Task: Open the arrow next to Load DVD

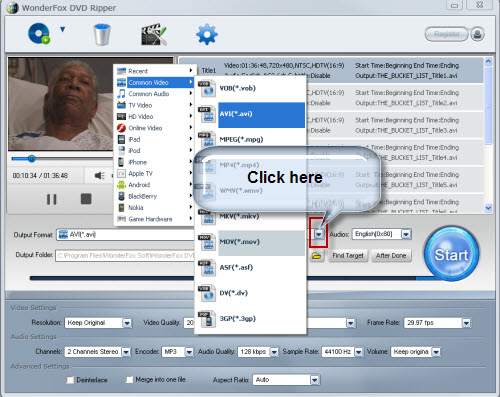Action: point(63,30)
